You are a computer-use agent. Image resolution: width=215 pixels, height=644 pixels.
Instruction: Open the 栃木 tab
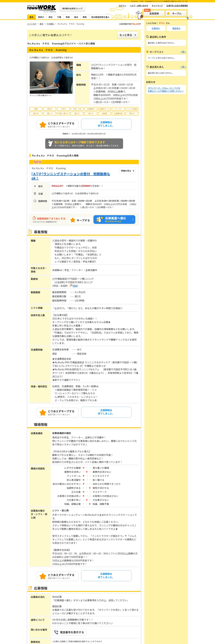point(76,17)
